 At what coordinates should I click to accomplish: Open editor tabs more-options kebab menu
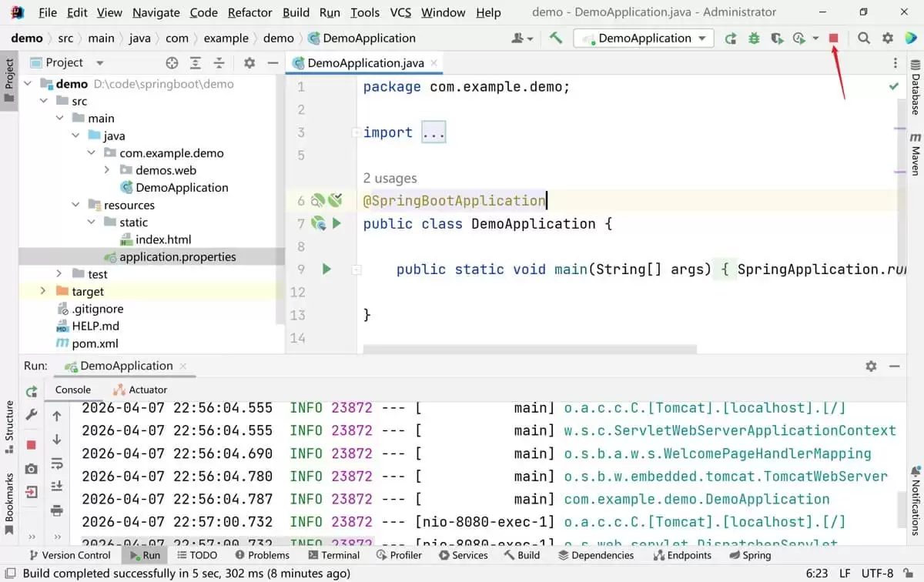[x=895, y=63]
